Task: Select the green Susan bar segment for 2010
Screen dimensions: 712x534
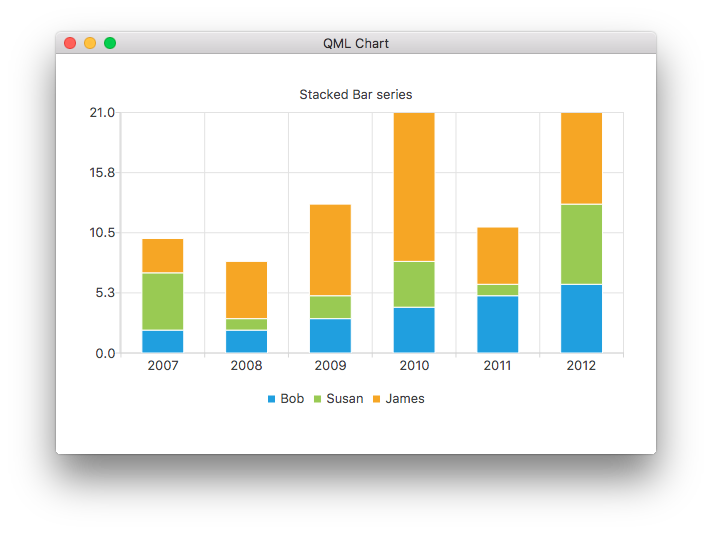Action: click(x=414, y=284)
